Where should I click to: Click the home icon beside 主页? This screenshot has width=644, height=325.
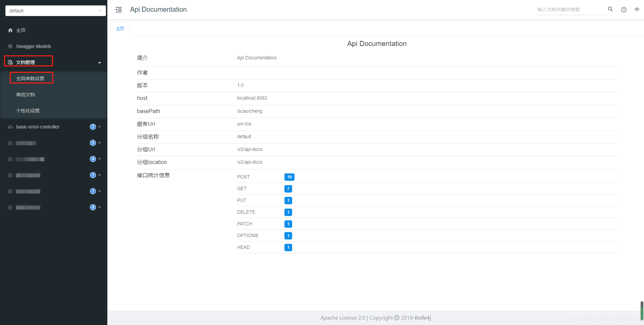[10, 30]
